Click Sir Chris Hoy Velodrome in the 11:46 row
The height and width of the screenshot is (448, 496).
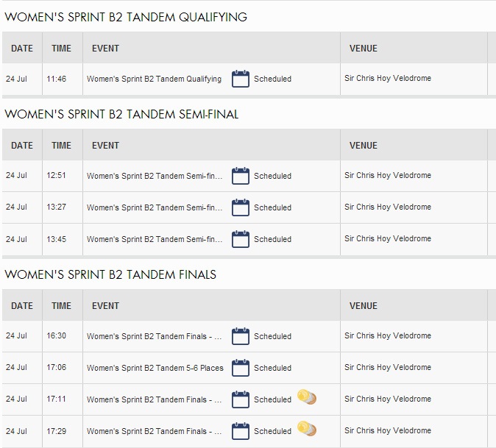click(388, 79)
